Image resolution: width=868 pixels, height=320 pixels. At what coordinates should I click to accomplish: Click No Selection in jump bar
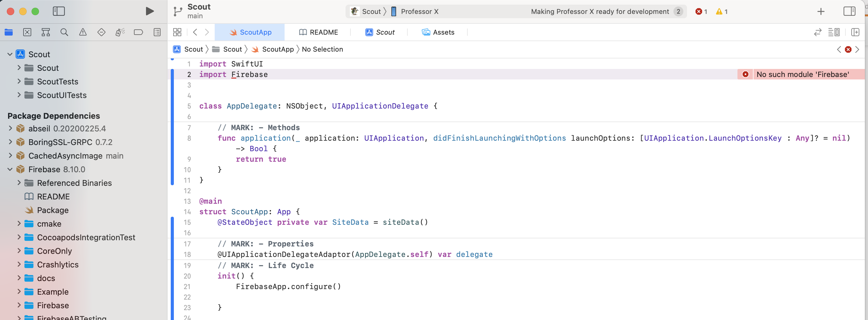click(x=322, y=49)
